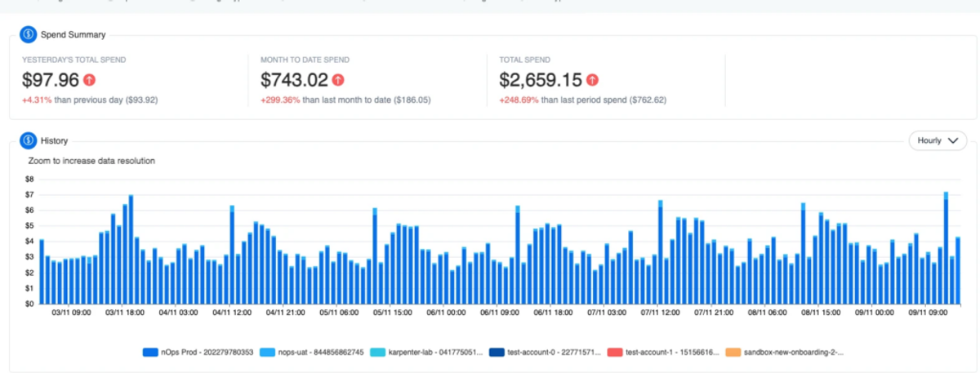Viewport: 980px width, 373px height.
Task: Click red up-arrow beside month to date spend
Action: (x=338, y=80)
